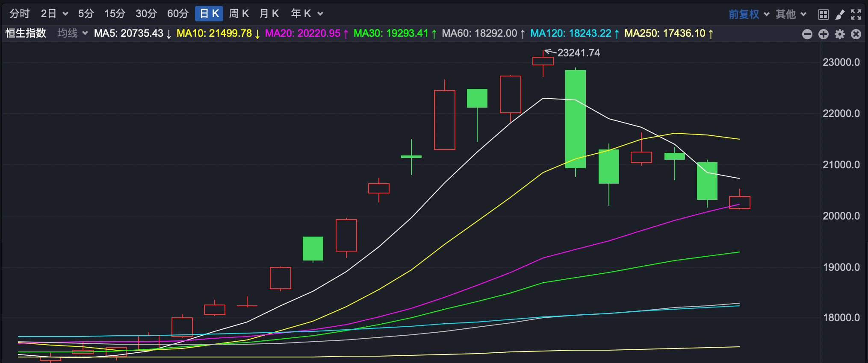Viewport: 868px width, 363px height.
Task: Click the 23241.74 high price marker
Action: coord(579,53)
